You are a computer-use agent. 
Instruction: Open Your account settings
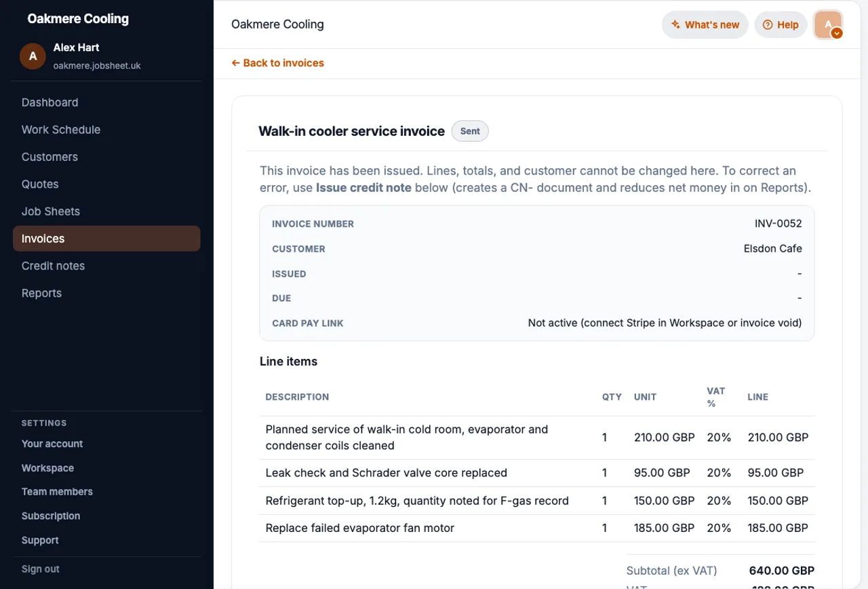click(x=52, y=444)
